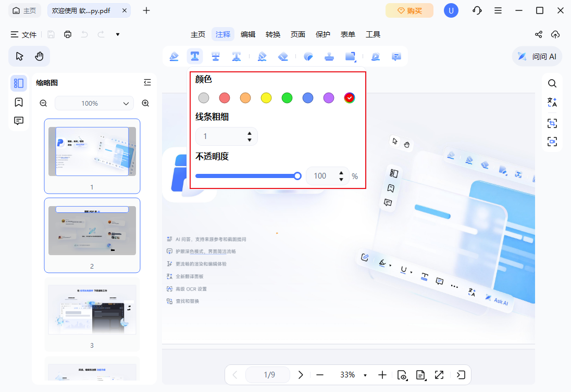Print the document

pyautogui.click(x=68, y=34)
